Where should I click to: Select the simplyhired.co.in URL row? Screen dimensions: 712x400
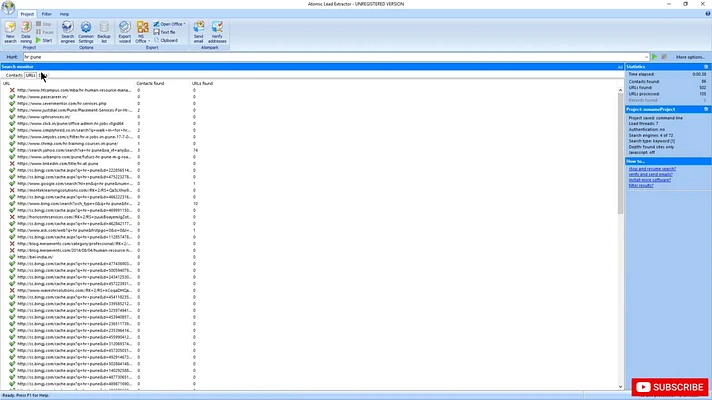click(x=74, y=130)
